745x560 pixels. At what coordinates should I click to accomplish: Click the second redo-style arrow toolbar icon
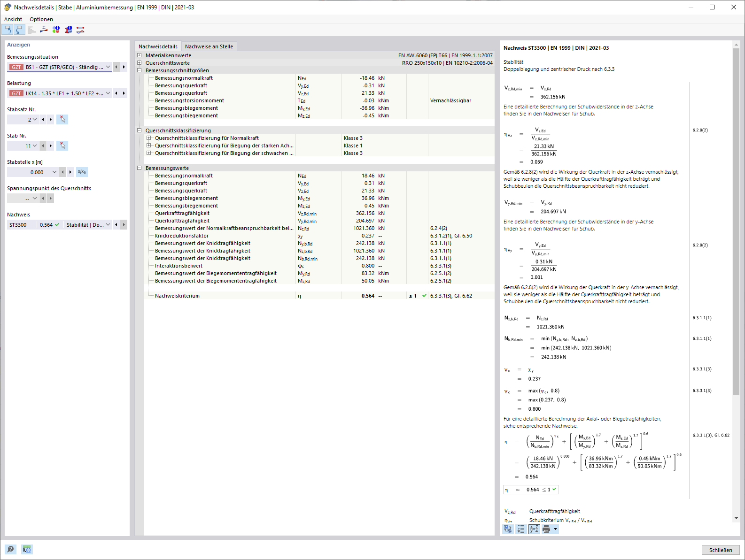pos(19,30)
